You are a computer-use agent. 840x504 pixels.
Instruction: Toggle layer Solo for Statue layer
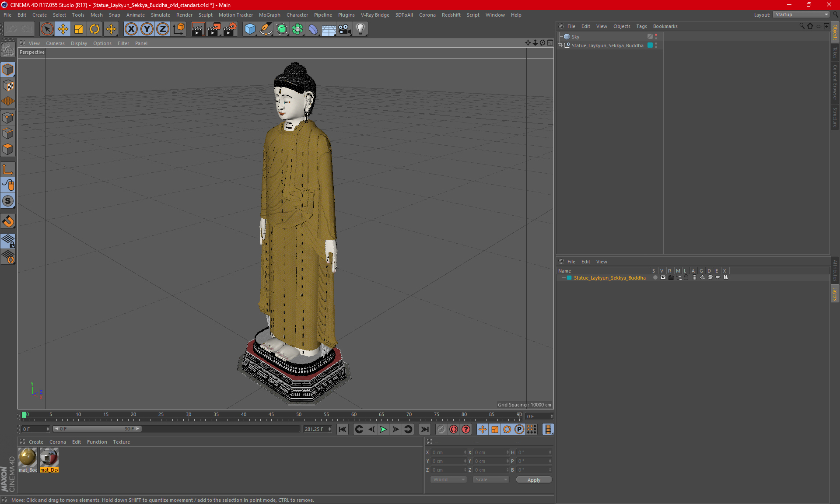[655, 277]
